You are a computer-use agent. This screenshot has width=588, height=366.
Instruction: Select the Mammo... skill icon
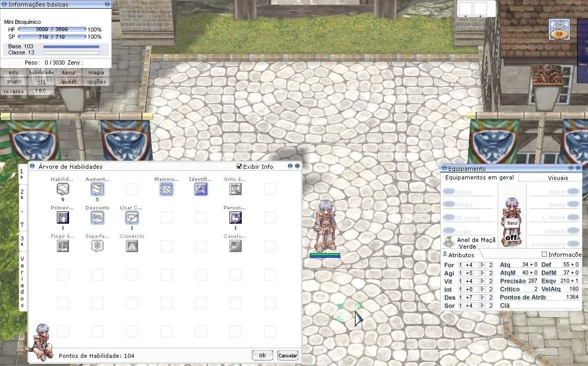click(167, 189)
